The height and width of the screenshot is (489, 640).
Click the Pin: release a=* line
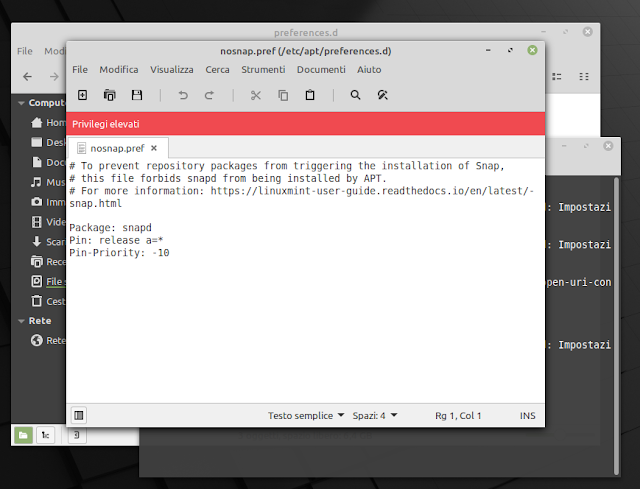point(116,240)
